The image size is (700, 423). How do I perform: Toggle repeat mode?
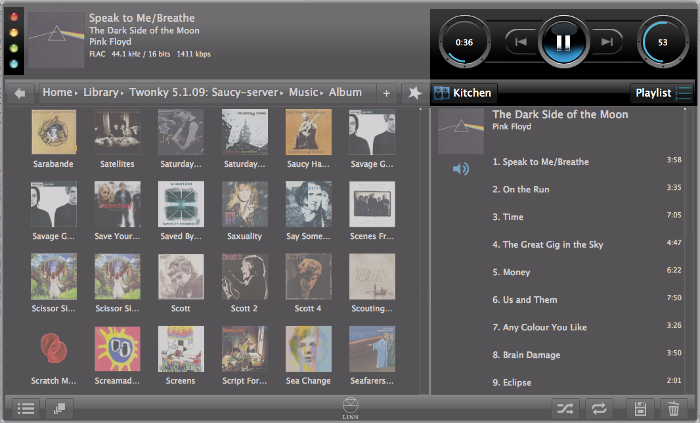(599, 408)
